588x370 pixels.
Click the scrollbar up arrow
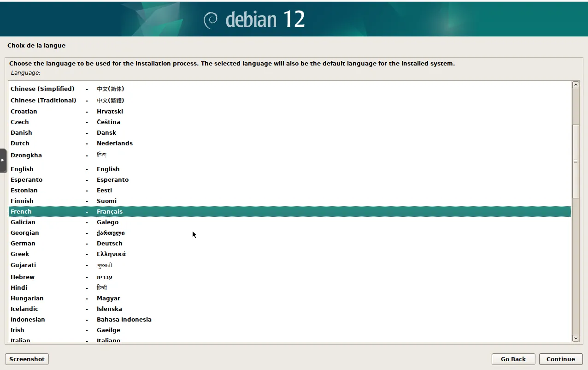576,85
